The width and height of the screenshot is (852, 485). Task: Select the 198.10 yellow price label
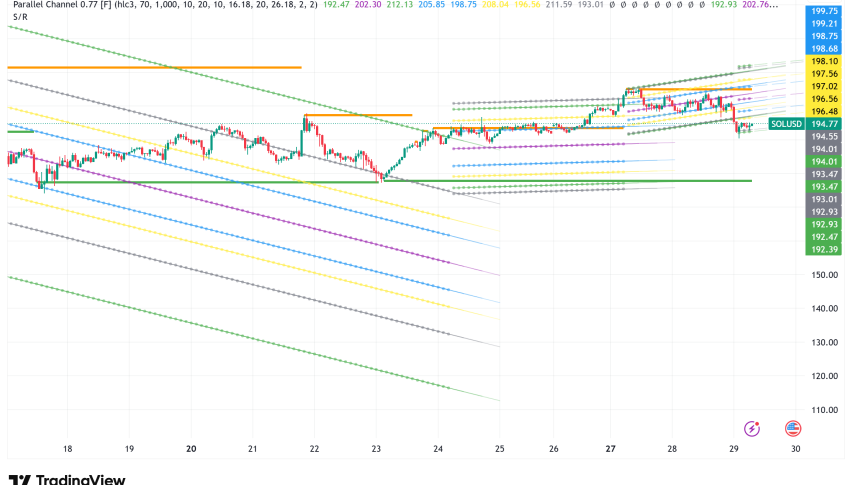coord(825,61)
